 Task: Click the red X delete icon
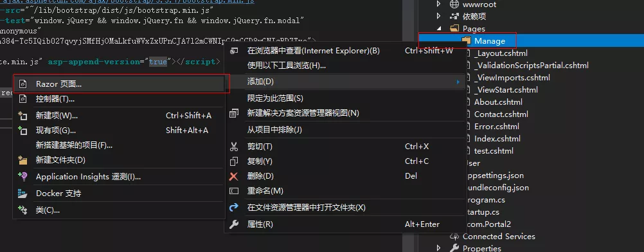234,176
